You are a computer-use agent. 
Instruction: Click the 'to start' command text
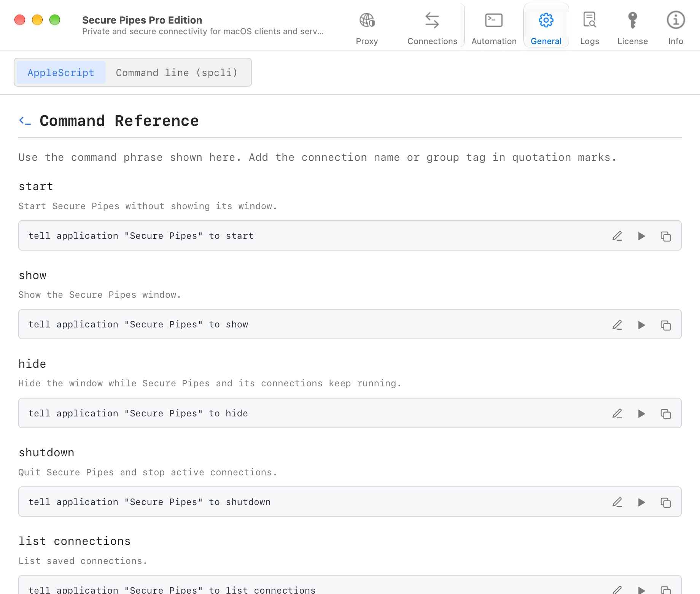(141, 236)
